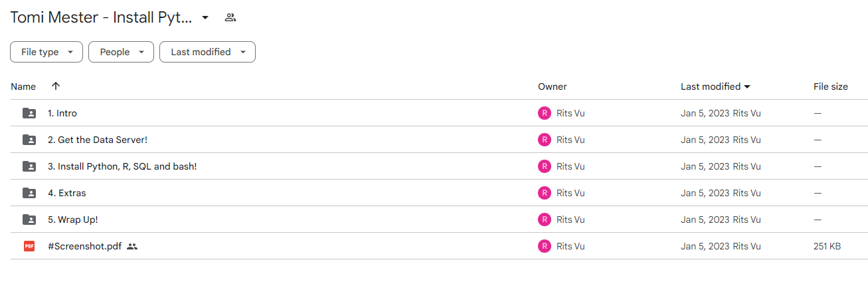This screenshot has height=298, width=868.
Task: Click the shared people icon beside the folder title
Action: (x=230, y=18)
